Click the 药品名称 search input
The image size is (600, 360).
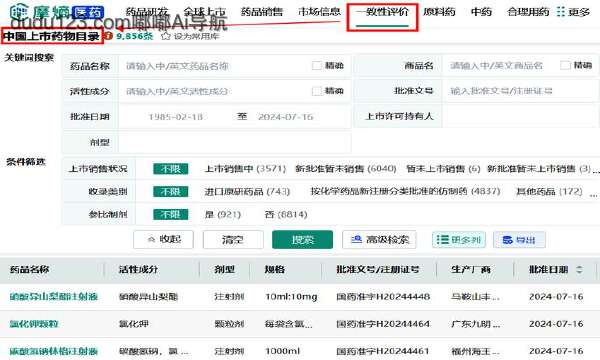[234, 66]
